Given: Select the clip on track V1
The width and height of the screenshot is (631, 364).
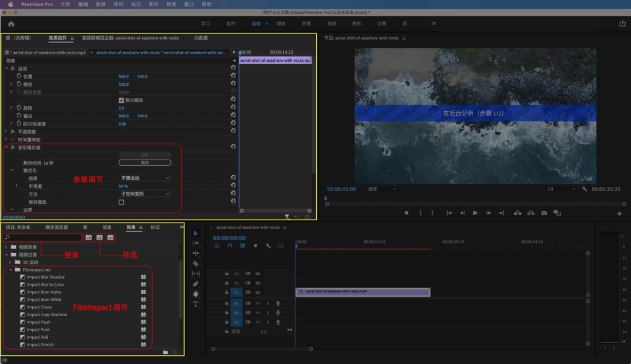Looking at the screenshot, I should [x=363, y=291].
